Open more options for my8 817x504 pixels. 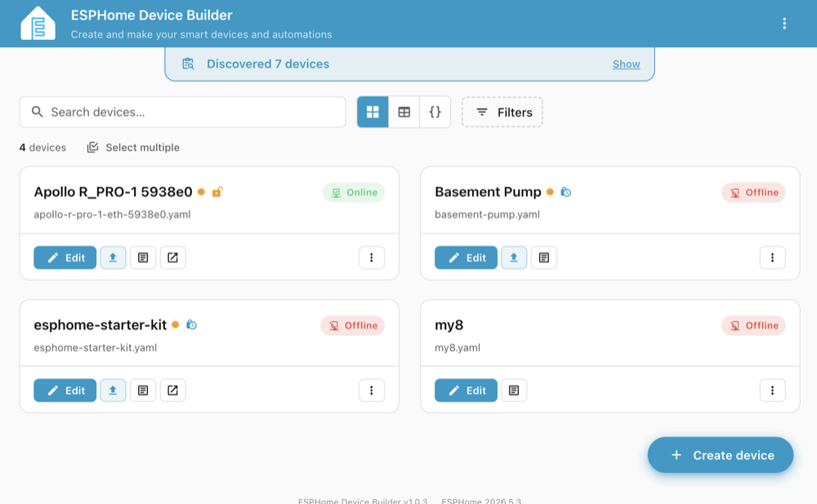(772, 390)
